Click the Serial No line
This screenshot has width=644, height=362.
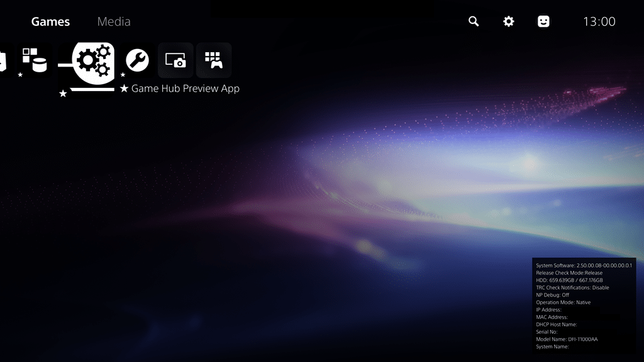point(547,332)
